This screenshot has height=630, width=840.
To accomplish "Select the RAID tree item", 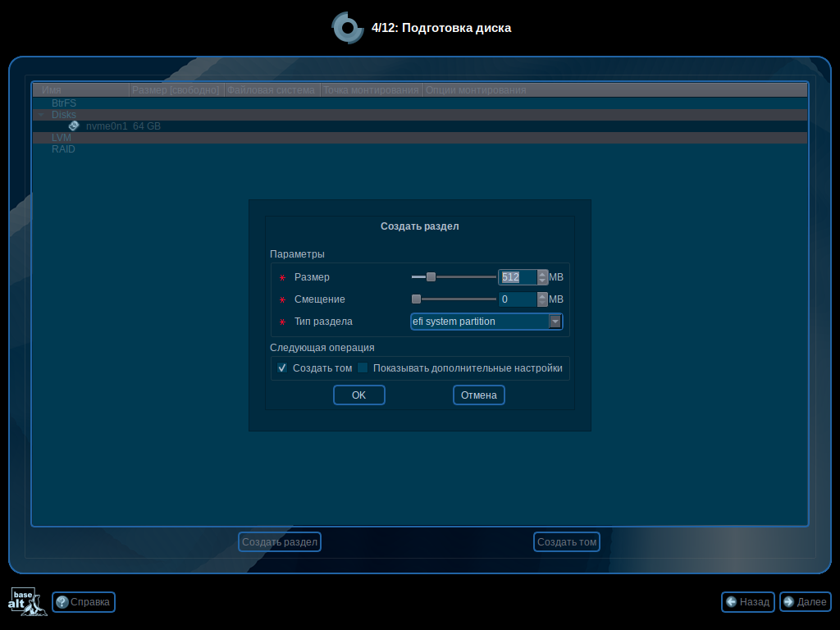I will (x=63, y=148).
